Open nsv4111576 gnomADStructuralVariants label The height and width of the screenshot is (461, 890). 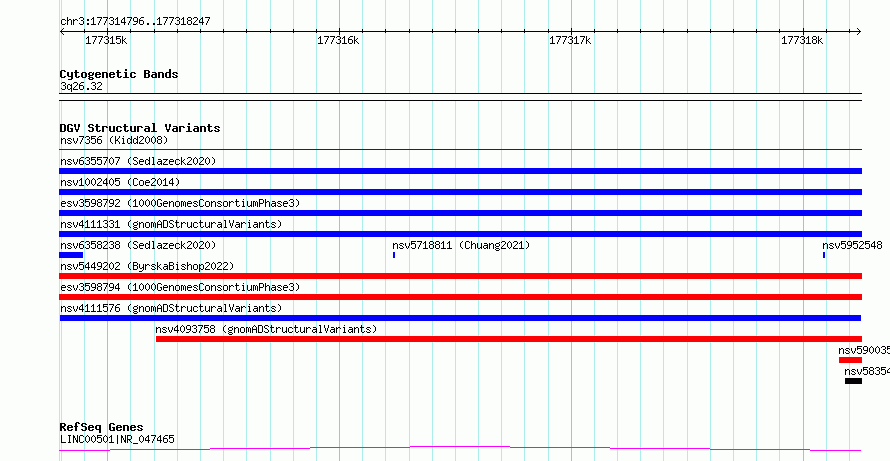[171, 308]
